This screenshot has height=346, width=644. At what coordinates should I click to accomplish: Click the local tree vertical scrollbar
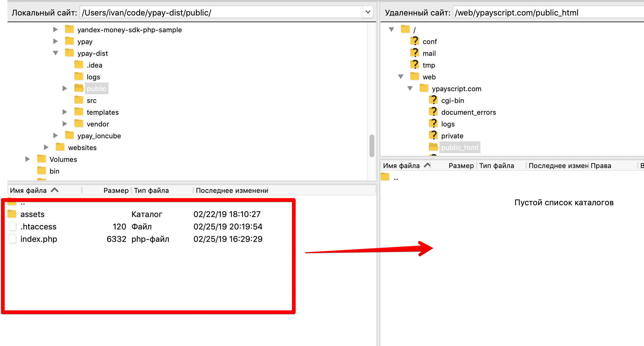[372, 146]
